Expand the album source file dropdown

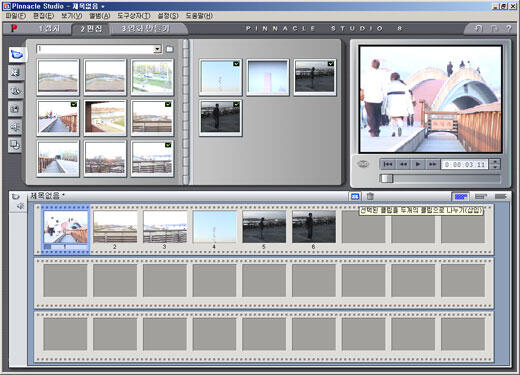point(157,49)
